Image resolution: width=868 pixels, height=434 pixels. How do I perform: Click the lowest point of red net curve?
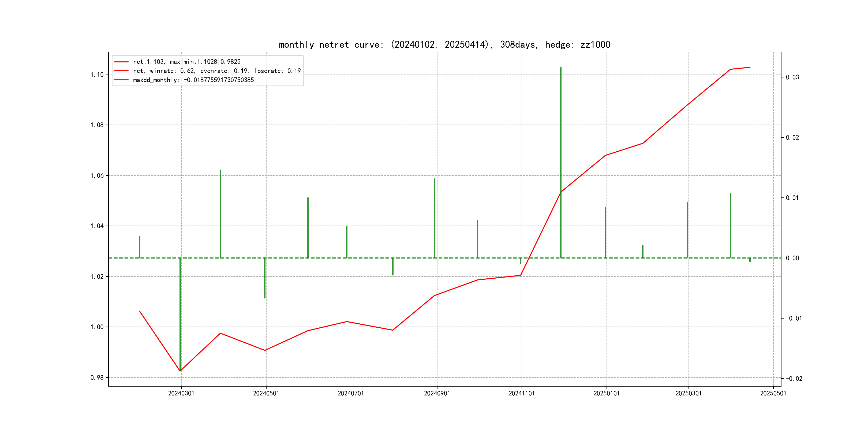tap(180, 371)
